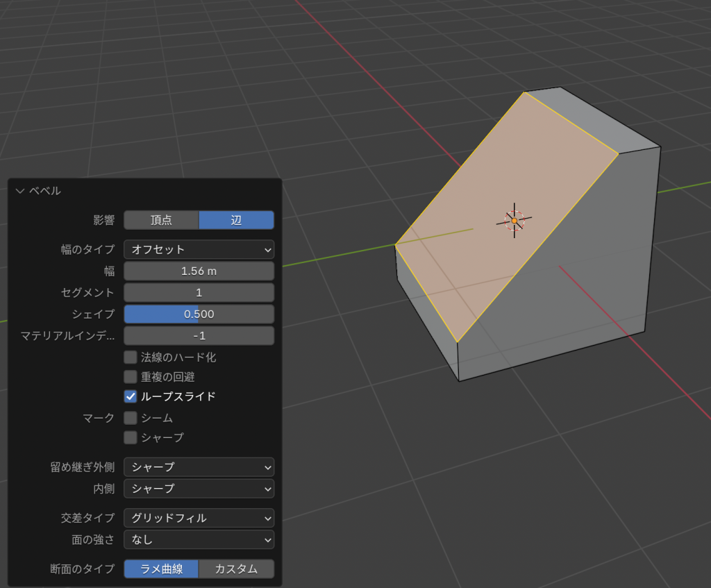This screenshot has height=588, width=711.
Task: Open the 幅のタイプ dropdown
Action: point(199,249)
